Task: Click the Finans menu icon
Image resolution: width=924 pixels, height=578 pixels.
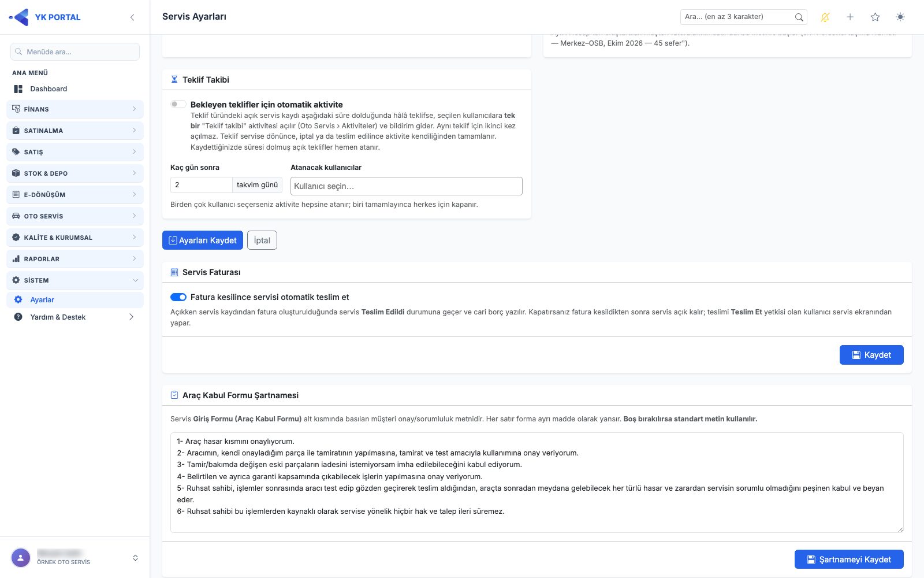Action: click(16, 109)
